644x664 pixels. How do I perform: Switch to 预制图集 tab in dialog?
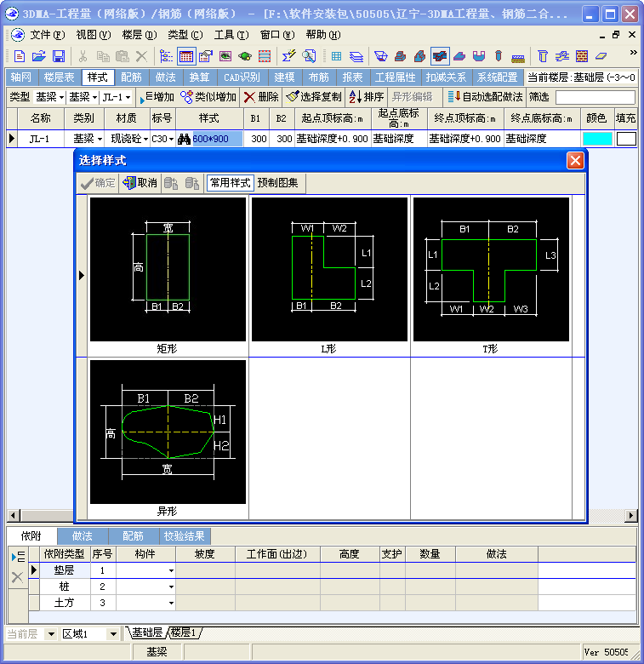[x=277, y=183]
